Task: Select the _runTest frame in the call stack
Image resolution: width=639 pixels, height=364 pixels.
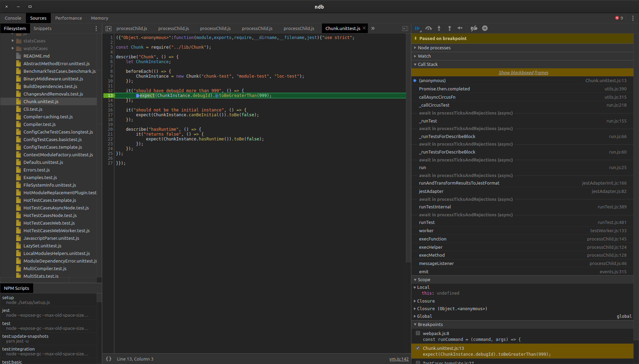Action: pos(428,121)
